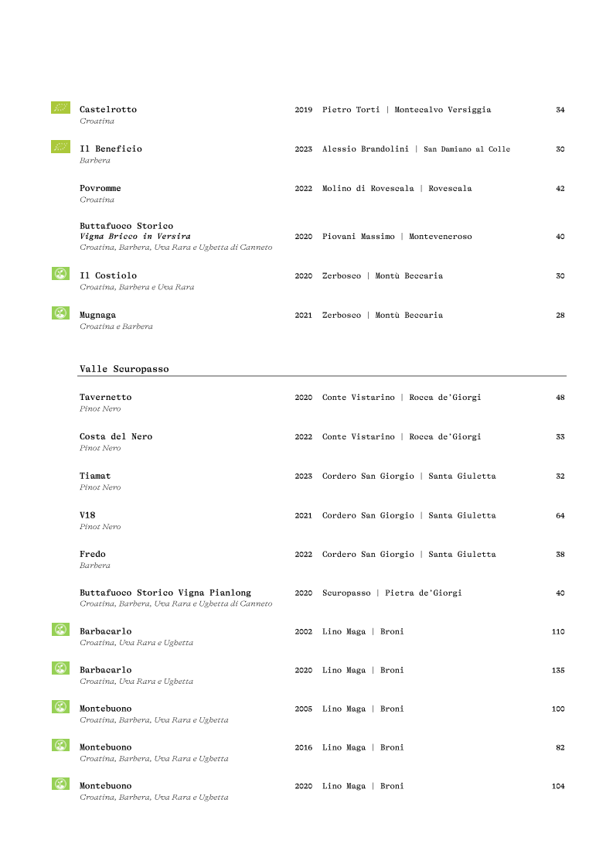
Task: Click the Pietro Torti producer text
Action: pyautogui.click(x=351, y=110)
